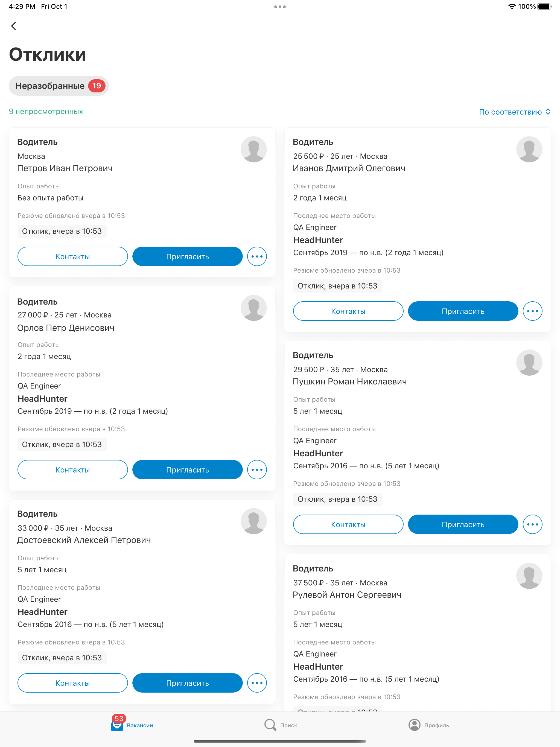Tap Контакты for Пушкин Роман Николаевич

tap(348, 524)
